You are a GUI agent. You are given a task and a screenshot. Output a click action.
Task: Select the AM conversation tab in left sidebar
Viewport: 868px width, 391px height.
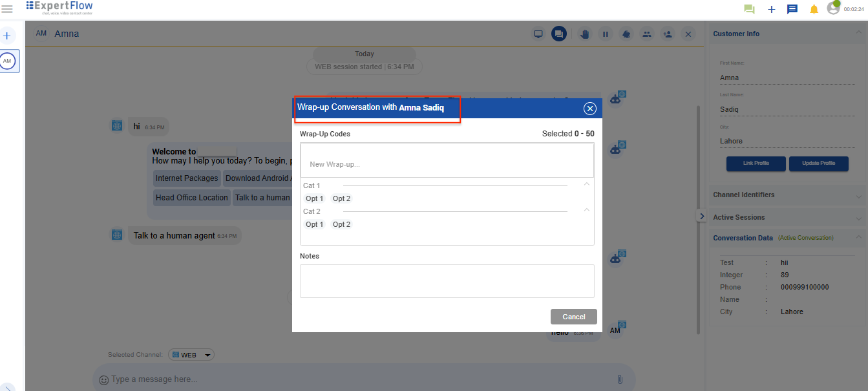click(x=8, y=61)
